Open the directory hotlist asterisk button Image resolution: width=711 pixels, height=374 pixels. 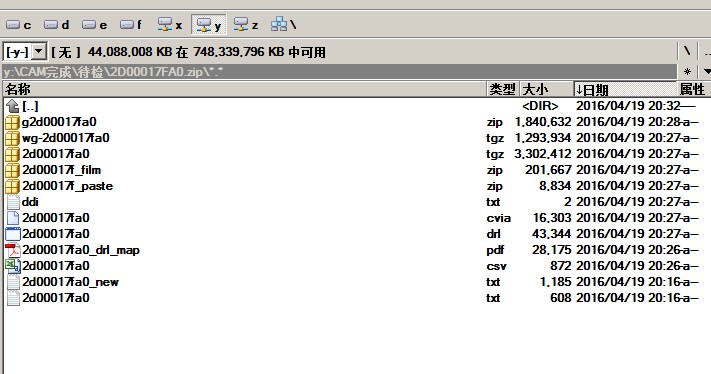click(x=687, y=71)
